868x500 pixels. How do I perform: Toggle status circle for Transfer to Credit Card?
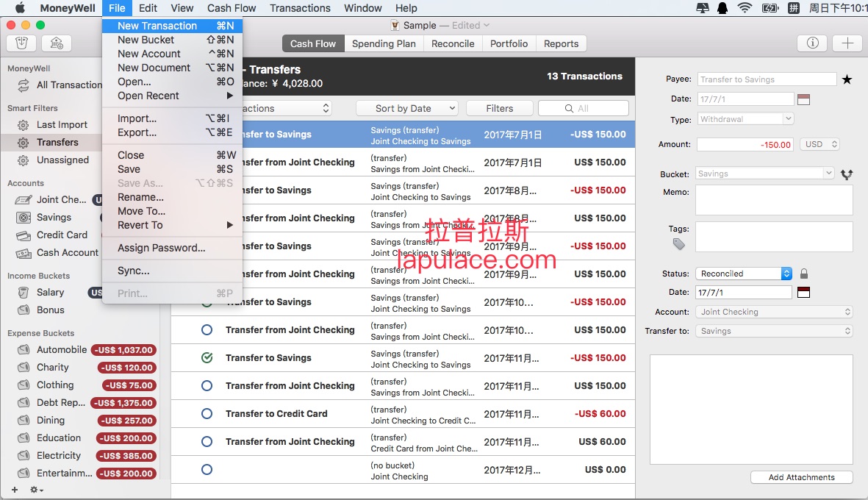pyautogui.click(x=207, y=414)
